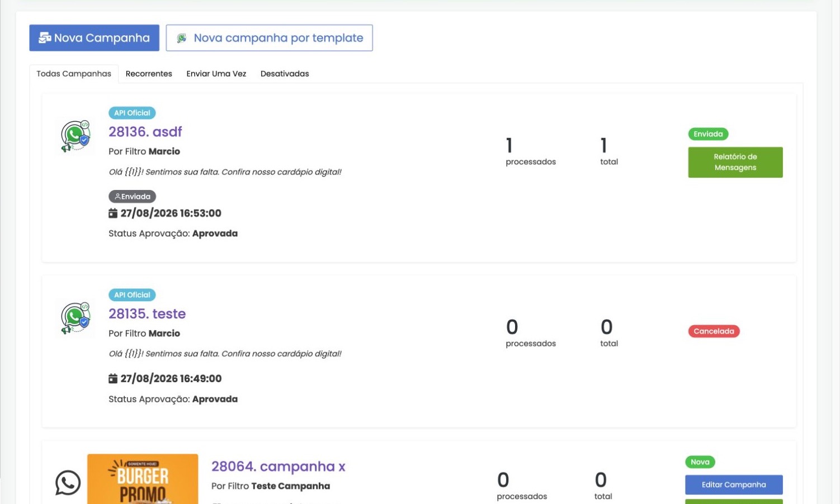This screenshot has height=504, width=840.
Task: Click the total count of campanha x
Action: click(601, 480)
